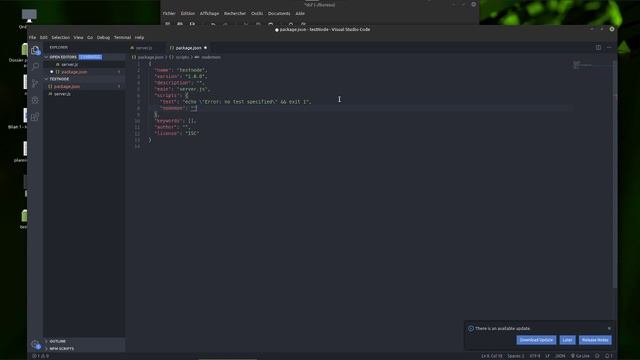This screenshot has height=360, width=640.
Task: Open the Go menu
Action: coord(90,38)
